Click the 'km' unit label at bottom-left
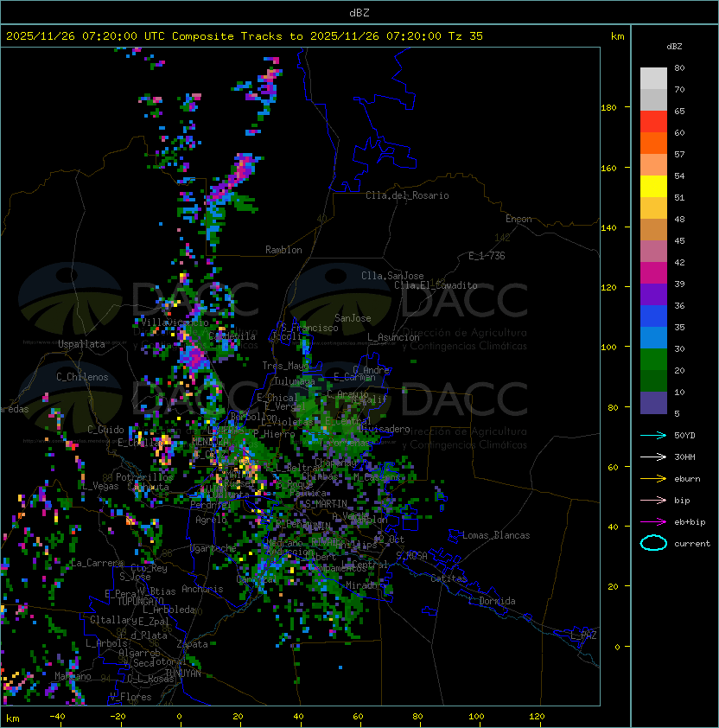This screenshot has width=719, height=728. click(13, 718)
